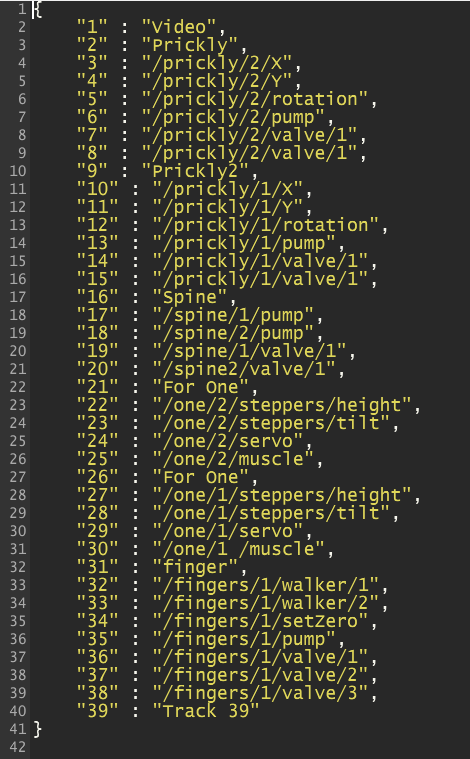Click the "/fingers/1/valve/3" string
The width and height of the screenshot is (470, 759).
tap(260, 694)
